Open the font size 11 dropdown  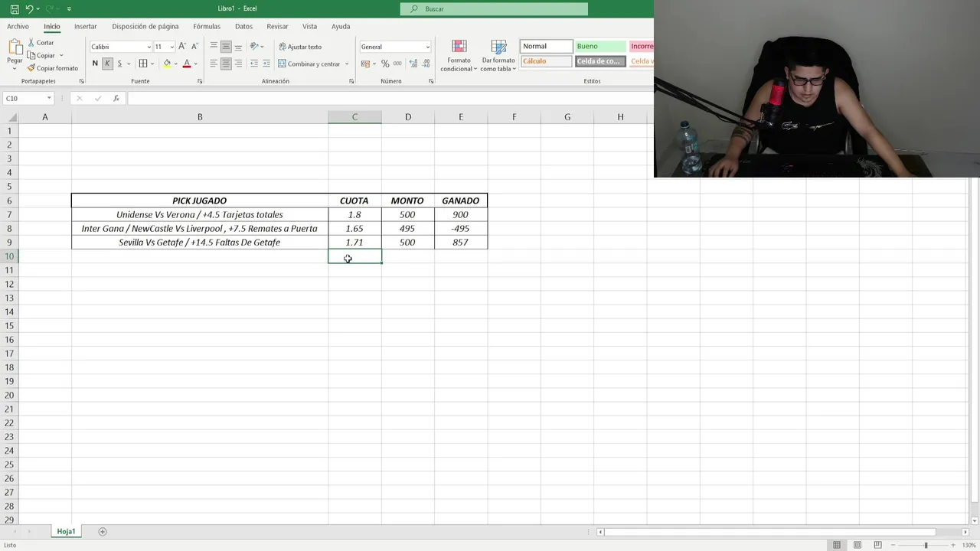[171, 47]
